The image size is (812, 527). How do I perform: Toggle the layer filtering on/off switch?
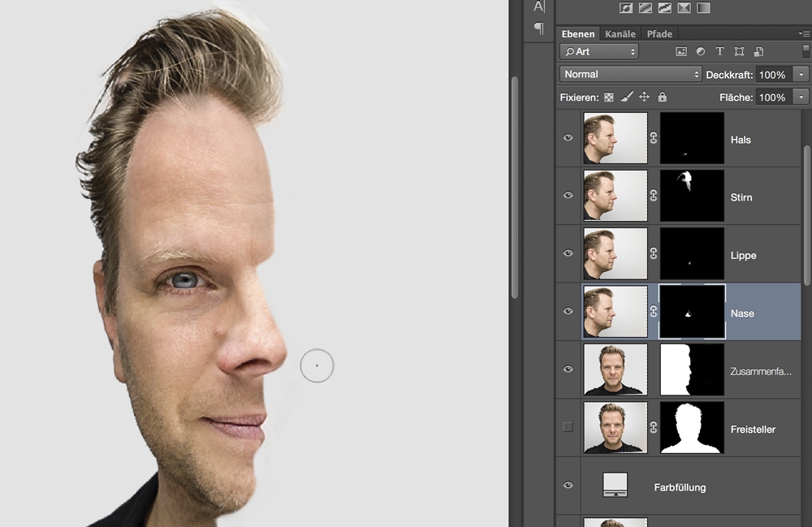tap(806, 51)
